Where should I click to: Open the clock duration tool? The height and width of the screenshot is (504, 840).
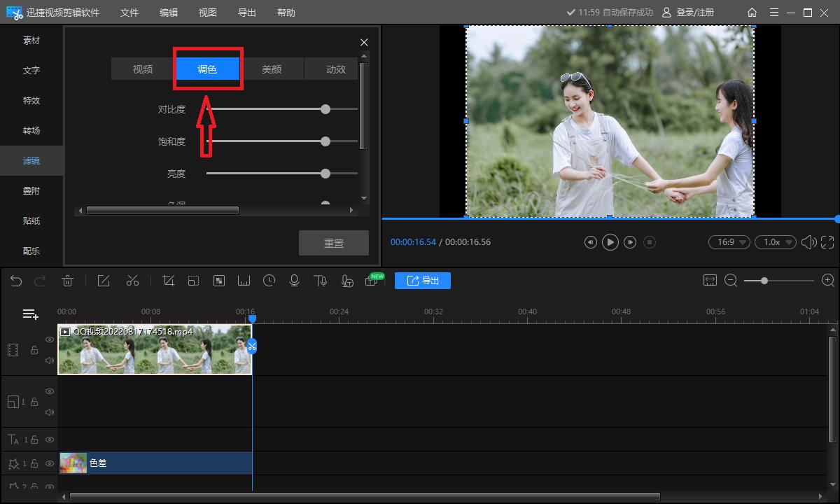point(269,281)
